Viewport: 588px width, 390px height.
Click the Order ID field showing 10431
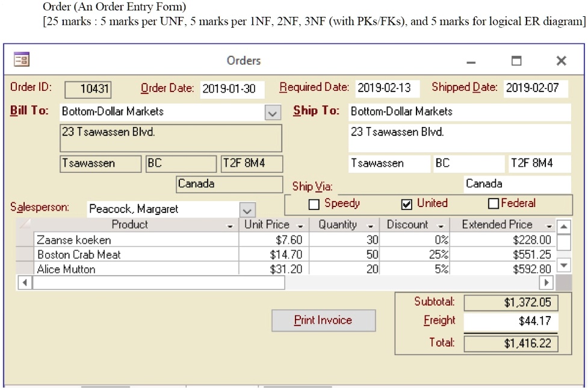pos(88,89)
